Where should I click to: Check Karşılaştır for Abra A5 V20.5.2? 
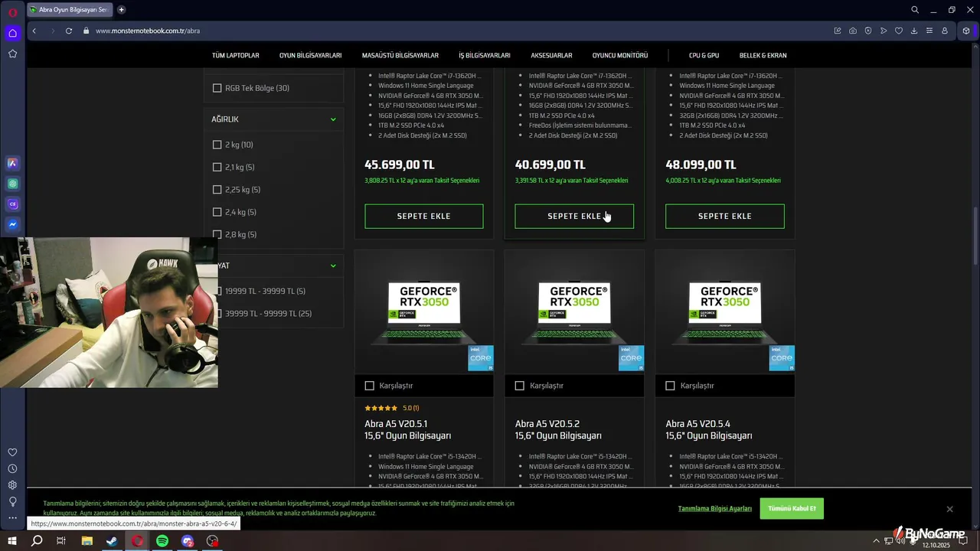tap(520, 386)
